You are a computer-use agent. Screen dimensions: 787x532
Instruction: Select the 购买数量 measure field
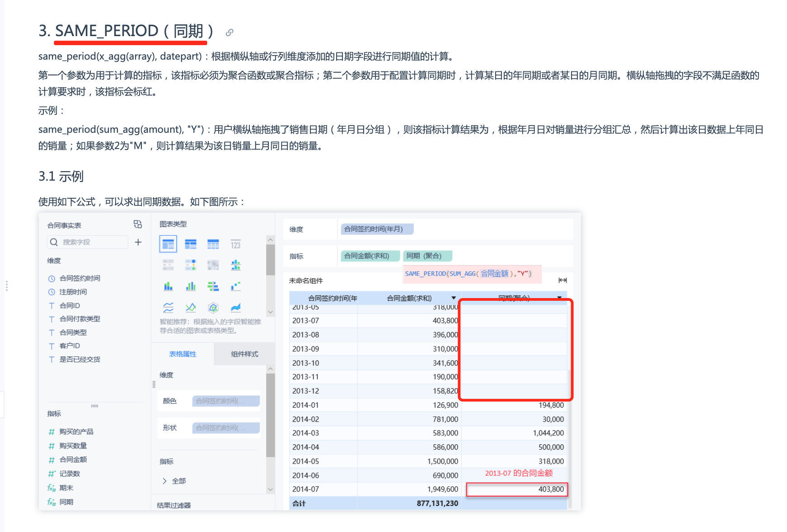coord(73,446)
